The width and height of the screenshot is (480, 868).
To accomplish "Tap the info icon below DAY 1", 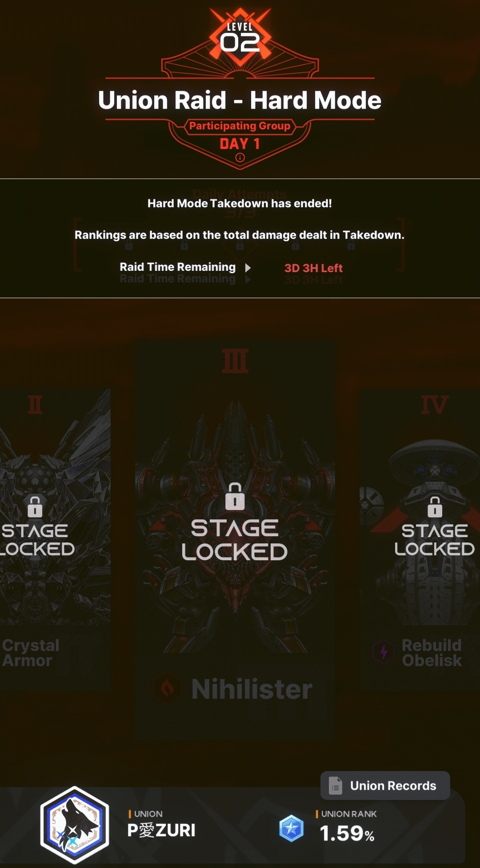I will point(240,157).
